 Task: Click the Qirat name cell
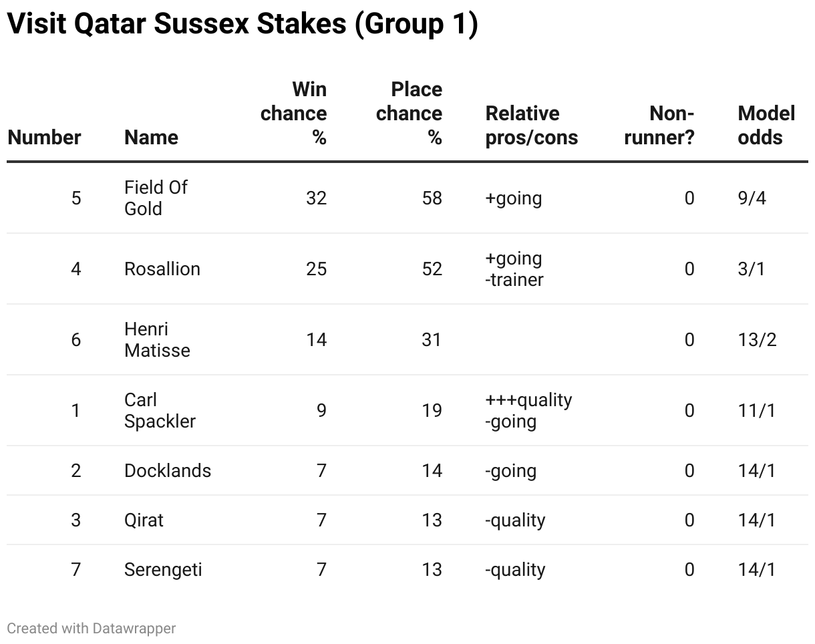(x=144, y=520)
